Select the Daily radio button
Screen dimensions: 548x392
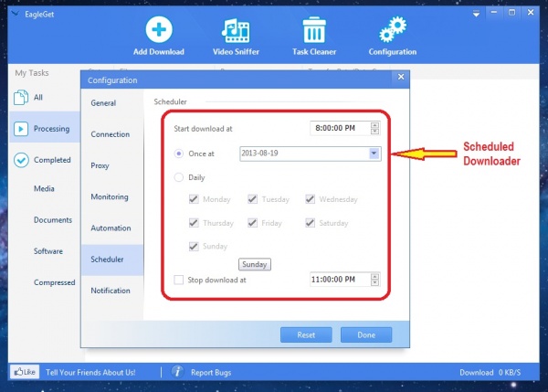tap(179, 177)
